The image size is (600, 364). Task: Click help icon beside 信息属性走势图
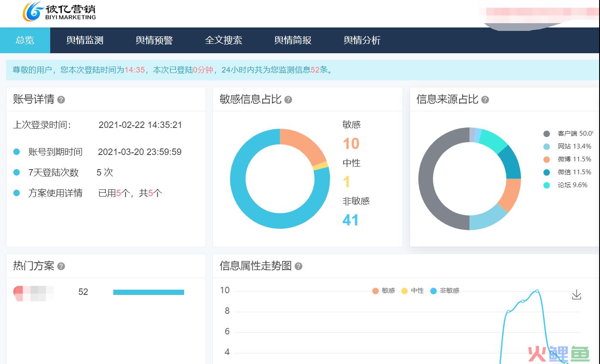click(298, 266)
